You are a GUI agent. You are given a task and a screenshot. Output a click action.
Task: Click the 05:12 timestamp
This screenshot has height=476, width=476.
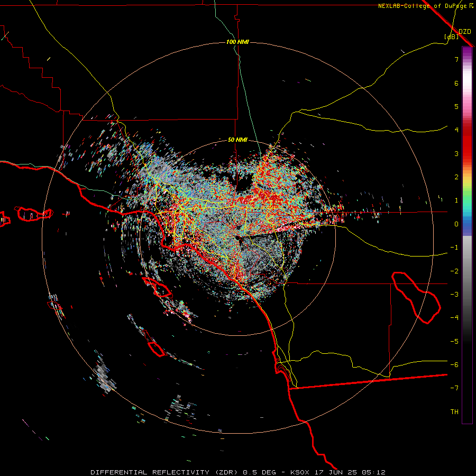(374, 472)
